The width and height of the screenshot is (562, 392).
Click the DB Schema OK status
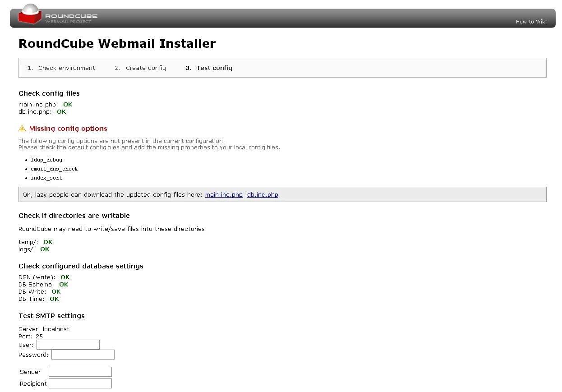pos(64,285)
